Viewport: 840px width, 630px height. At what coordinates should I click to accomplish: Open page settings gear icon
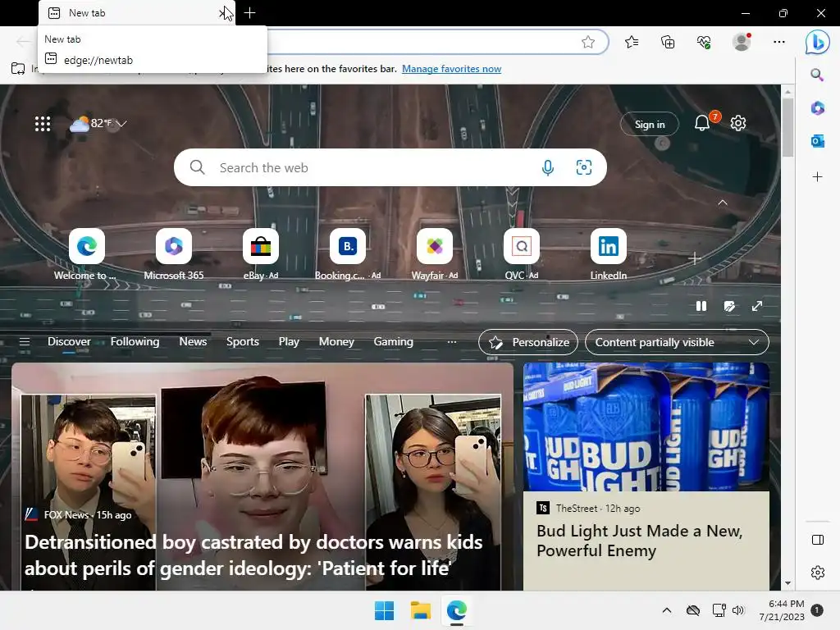click(738, 123)
